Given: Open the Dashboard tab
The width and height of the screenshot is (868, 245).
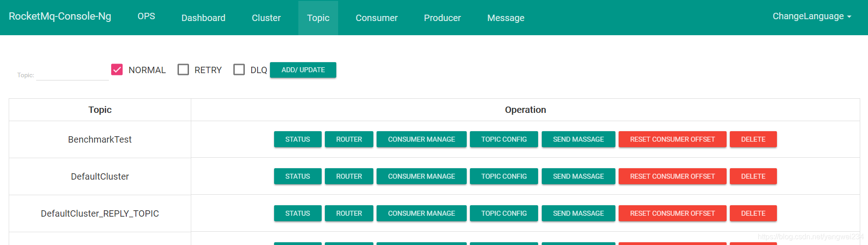Looking at the screenshot, I should pos(203,18).
